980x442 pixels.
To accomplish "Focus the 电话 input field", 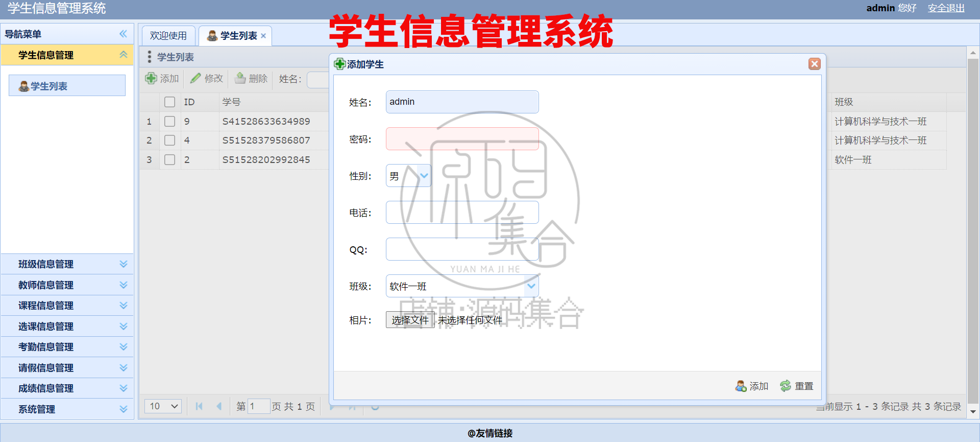I will 462,212.
